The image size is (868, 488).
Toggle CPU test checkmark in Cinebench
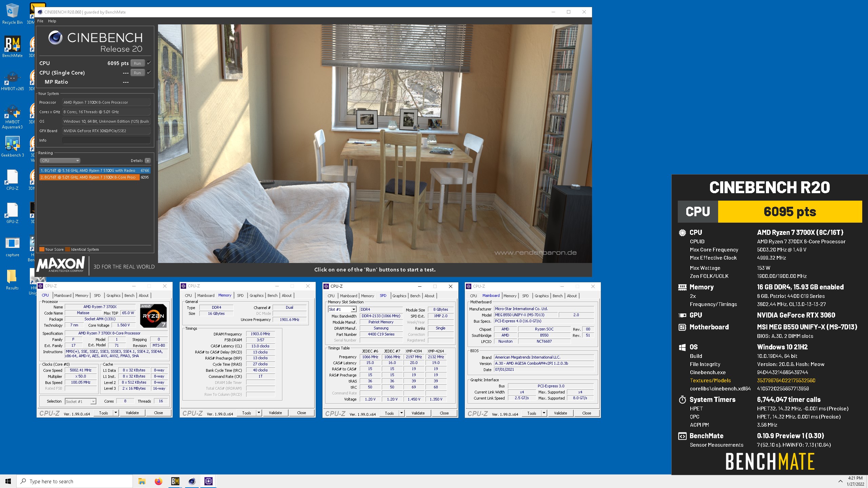coord(149,63)
